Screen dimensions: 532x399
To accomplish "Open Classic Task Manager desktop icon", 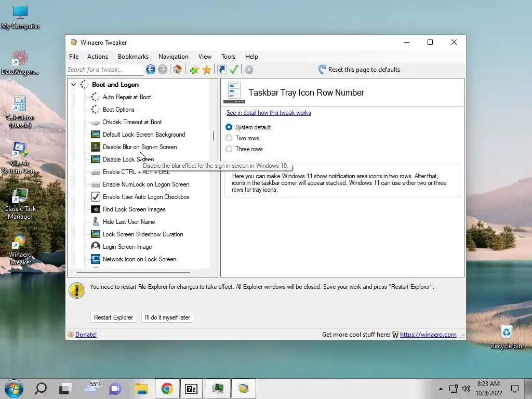I will tap(20, 204).
